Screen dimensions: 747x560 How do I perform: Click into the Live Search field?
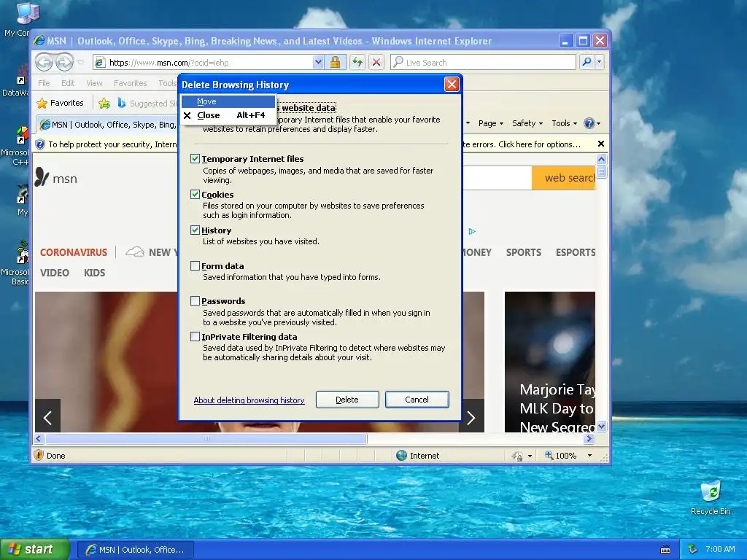click(483, 62)
